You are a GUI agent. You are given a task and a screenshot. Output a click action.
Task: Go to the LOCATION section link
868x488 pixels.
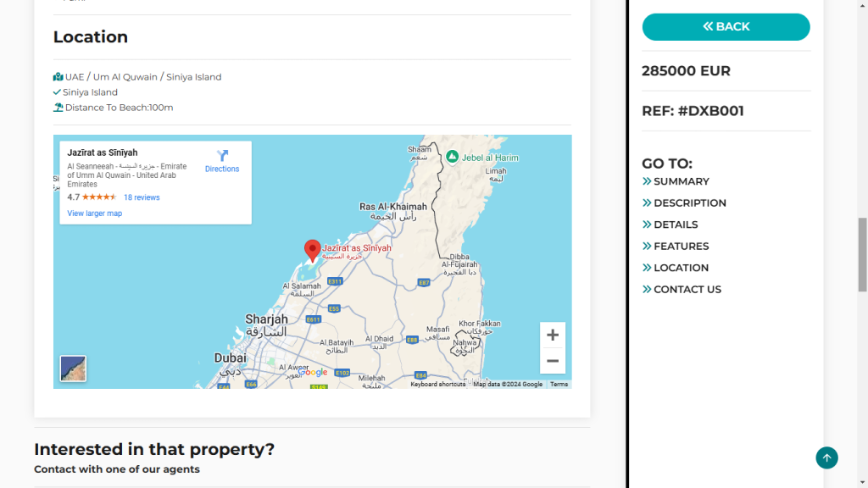click(681, 268)
